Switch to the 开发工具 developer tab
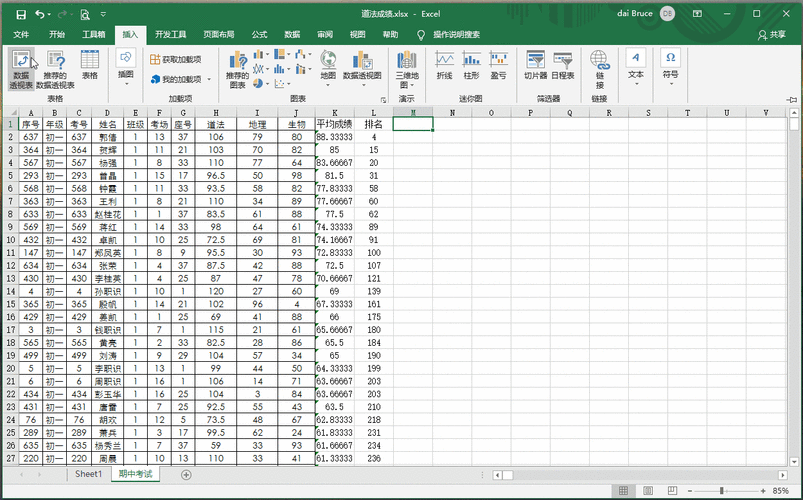Screen dimensions: 803x500 (171, 34)
